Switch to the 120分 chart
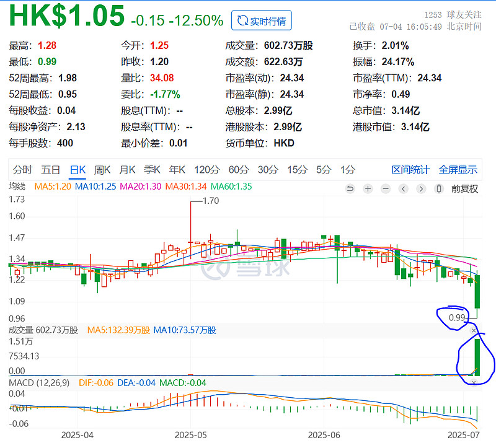The height and width of the screenshot is (448, 496). 207,170
